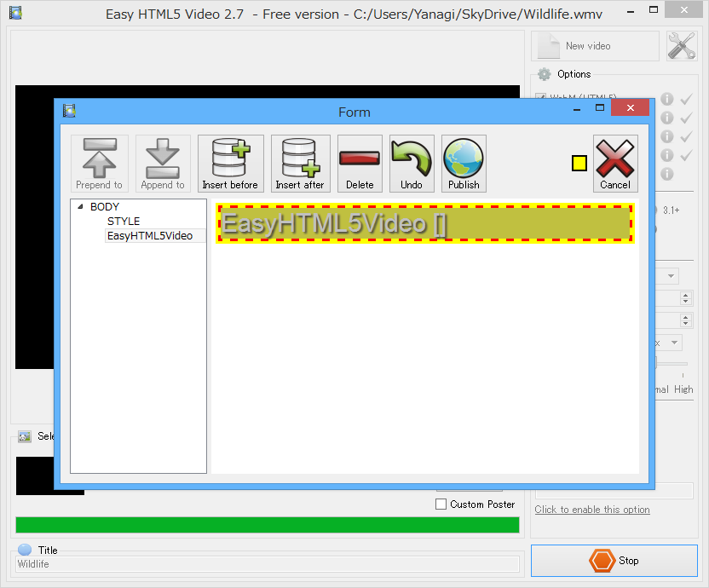Minimize the Form dialog window
The image size is (709, 588).
click(577, 109)
